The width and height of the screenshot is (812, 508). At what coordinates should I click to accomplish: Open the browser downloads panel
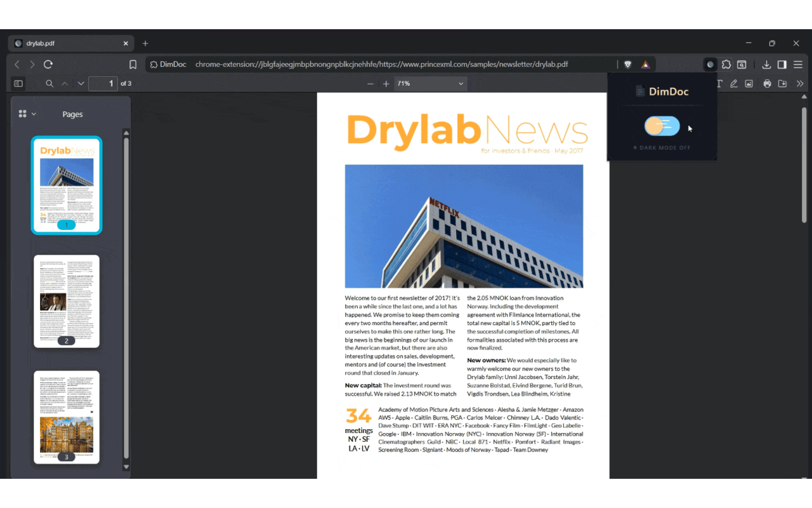(766, 64)
